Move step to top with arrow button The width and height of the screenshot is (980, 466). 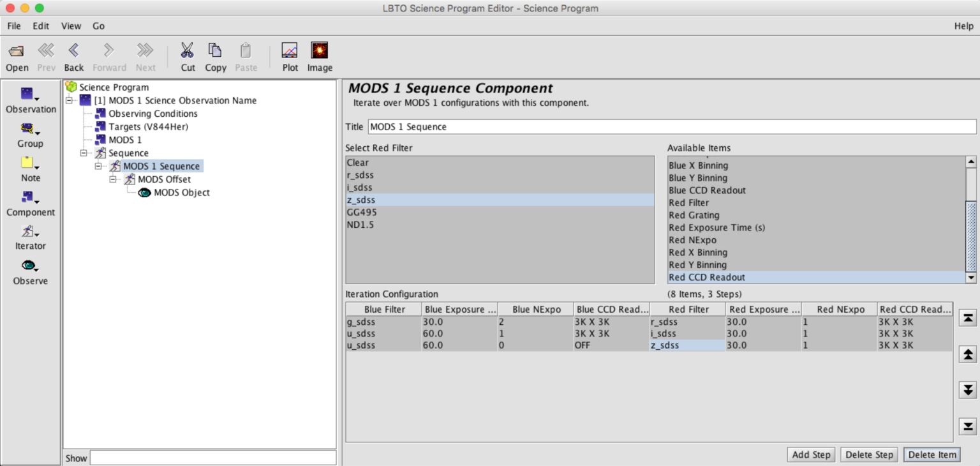(968, 318)
